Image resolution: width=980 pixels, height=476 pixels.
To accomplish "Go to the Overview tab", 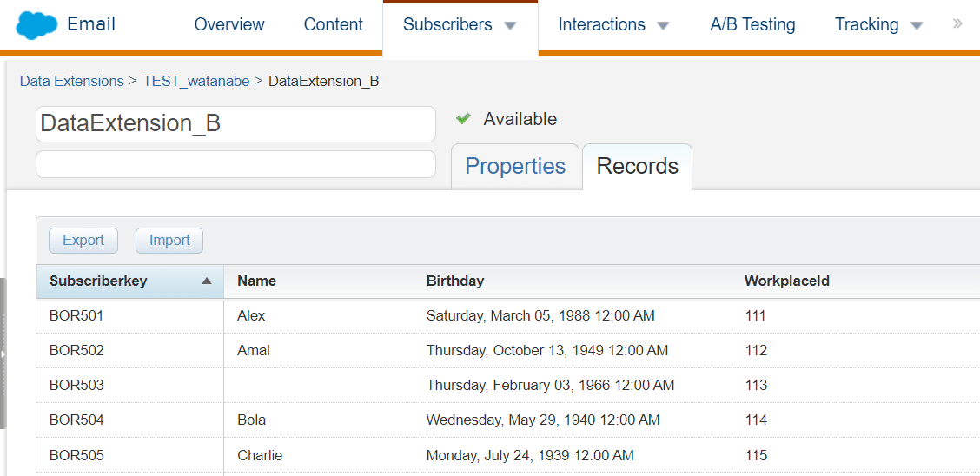I will click(229, 25).
